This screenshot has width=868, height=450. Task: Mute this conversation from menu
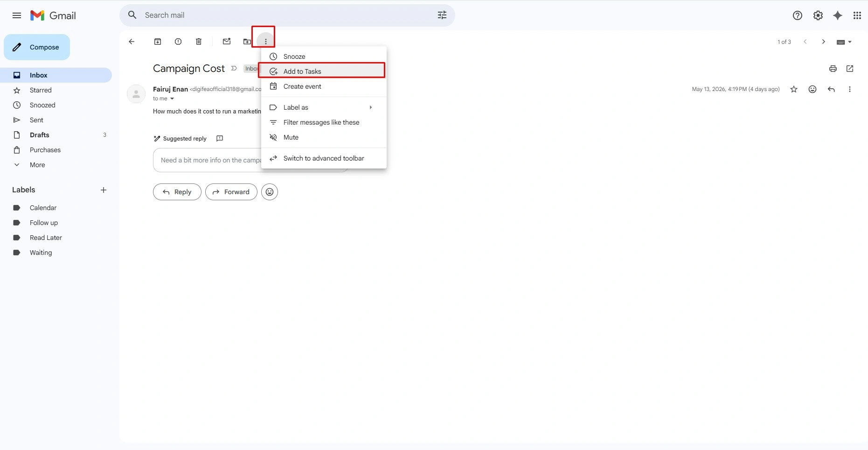[324, 137]
